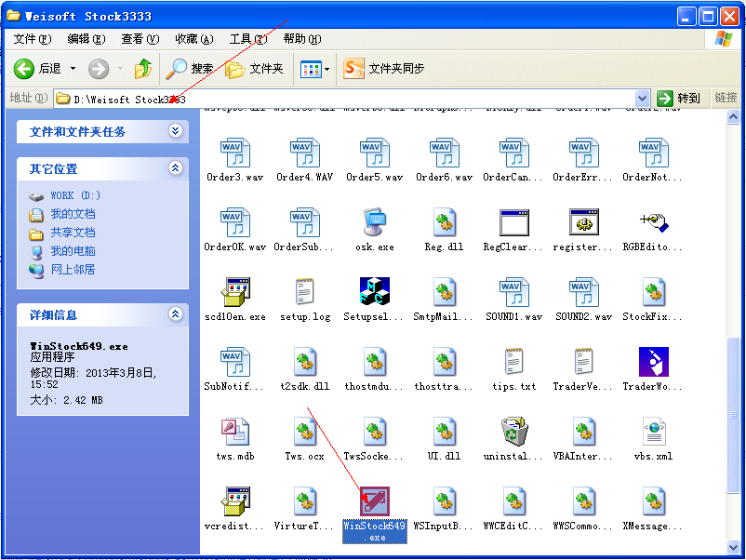Select the TraderWo hand icon file
The image size is (746, 560).
(x=653, y=363)
